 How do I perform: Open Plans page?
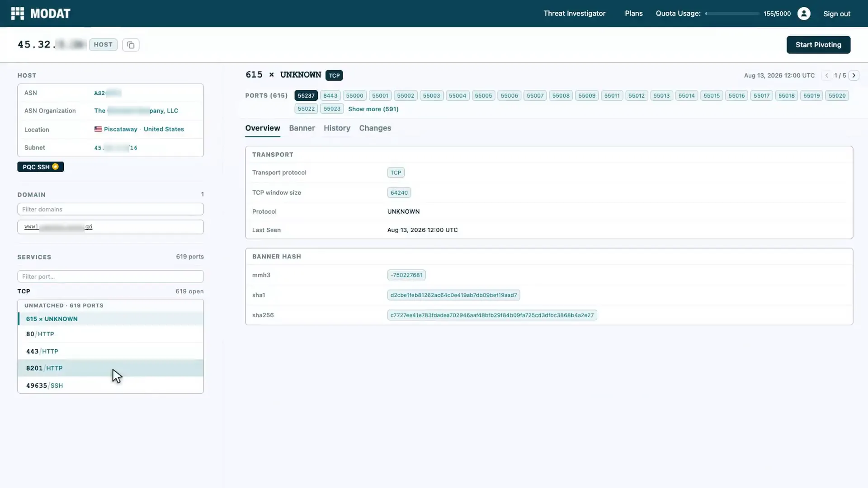(634, 14)
